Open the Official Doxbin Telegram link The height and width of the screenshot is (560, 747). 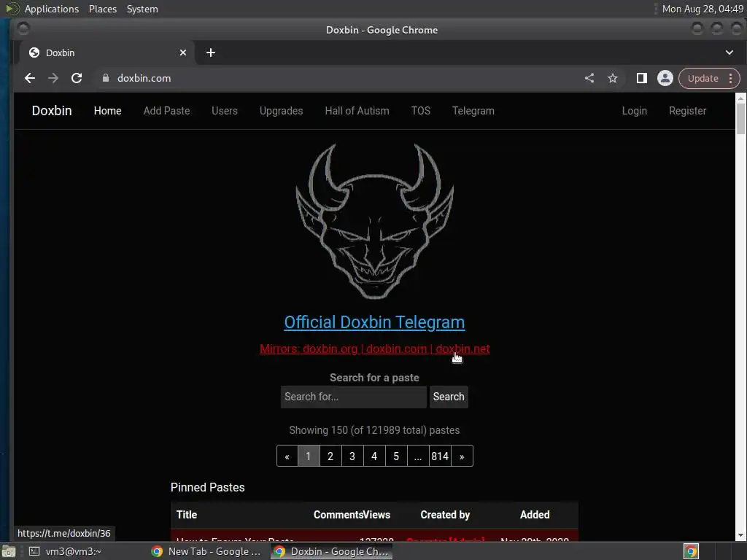tap(374, 322)
